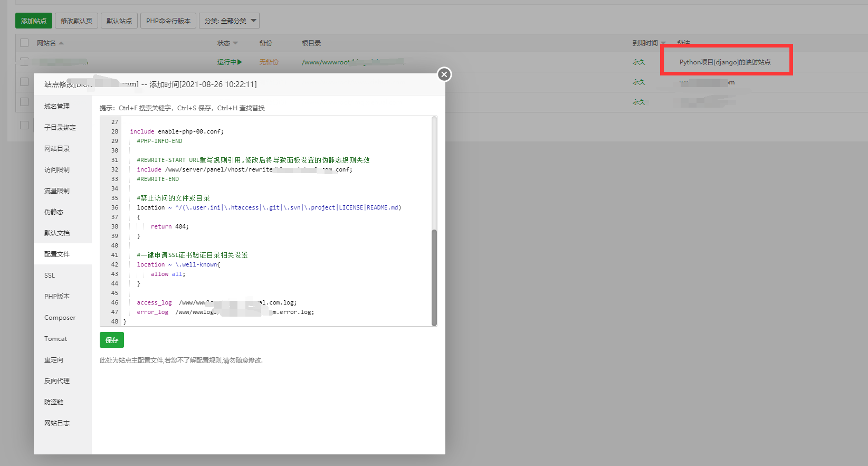Select the 访问限制 tab
This screenshot has height=466, width=868.
click(x=63, y=169)
